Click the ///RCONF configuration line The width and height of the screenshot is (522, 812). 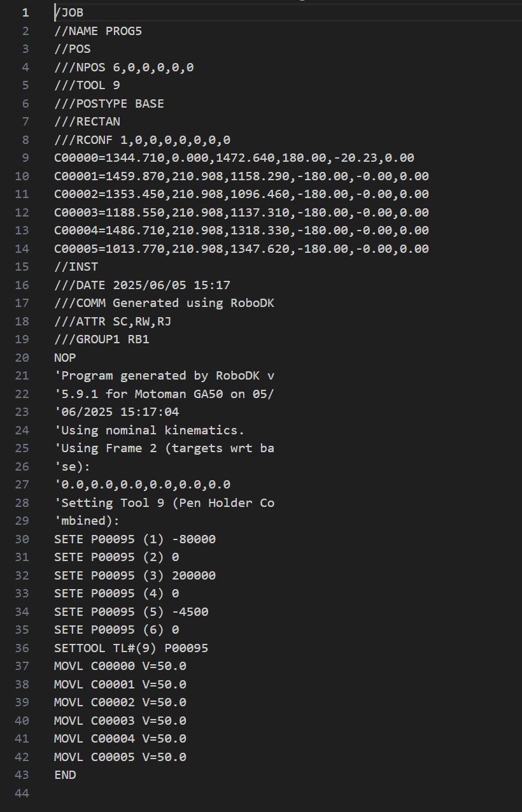coord(142,139)
